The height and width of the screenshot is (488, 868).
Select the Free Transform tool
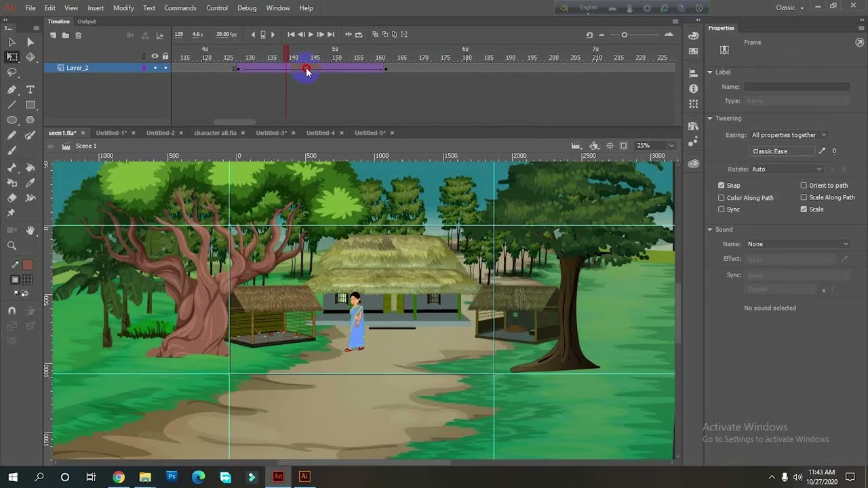point(12,58)
